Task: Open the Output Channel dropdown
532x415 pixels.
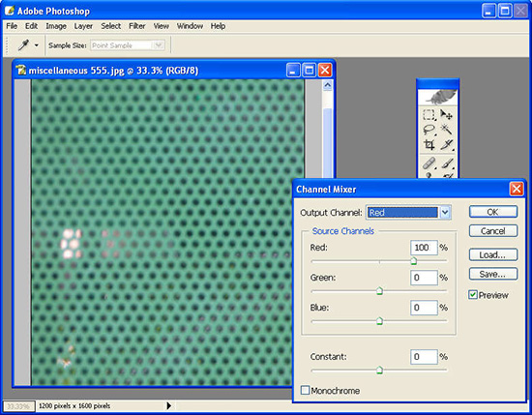Action: tap(445, 213)
